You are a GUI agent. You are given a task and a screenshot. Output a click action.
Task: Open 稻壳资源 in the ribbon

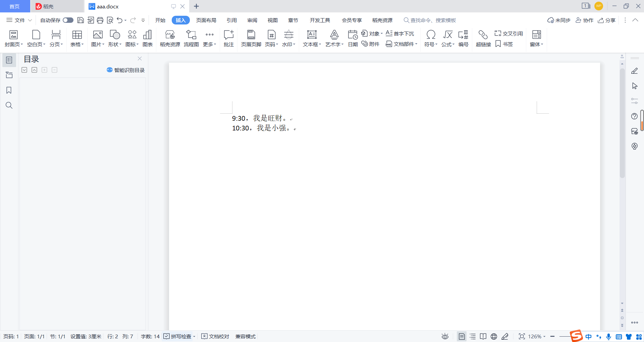[x=170, y=38]
